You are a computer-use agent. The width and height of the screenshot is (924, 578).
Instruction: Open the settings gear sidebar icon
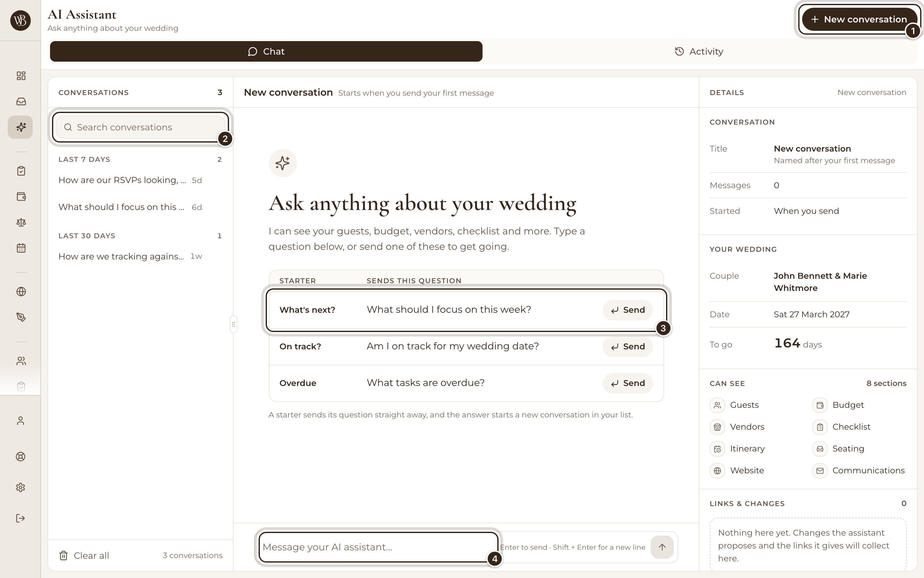tap(21, 487)
